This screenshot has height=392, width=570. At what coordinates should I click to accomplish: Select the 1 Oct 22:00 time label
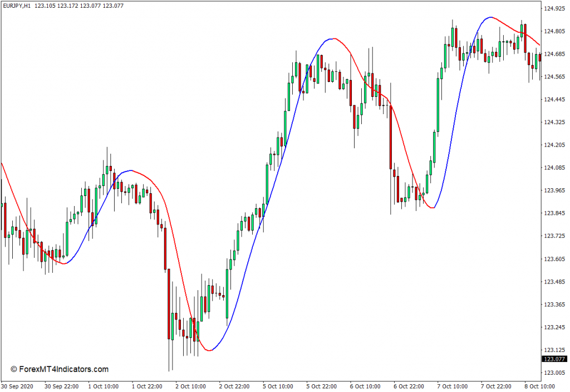point(147,386)
